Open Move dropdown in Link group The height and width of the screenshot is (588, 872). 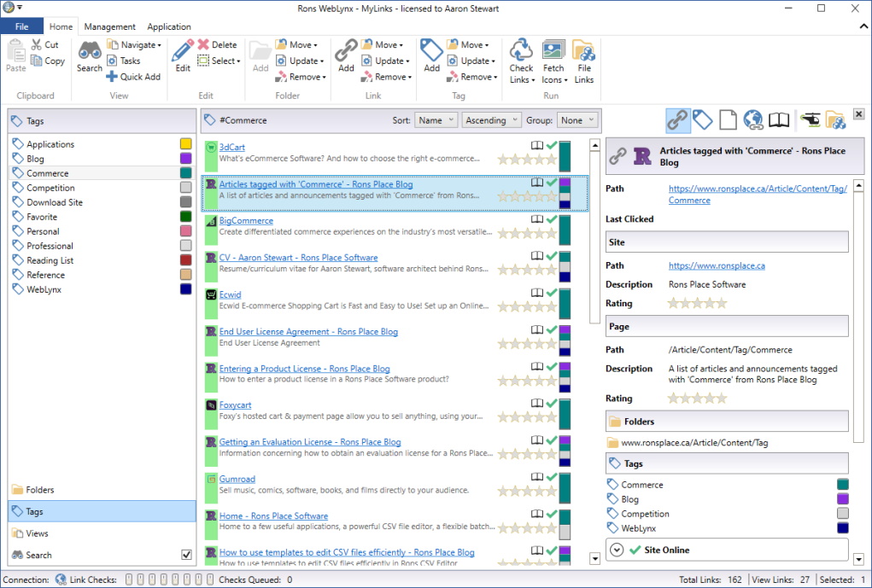point(382,44)
